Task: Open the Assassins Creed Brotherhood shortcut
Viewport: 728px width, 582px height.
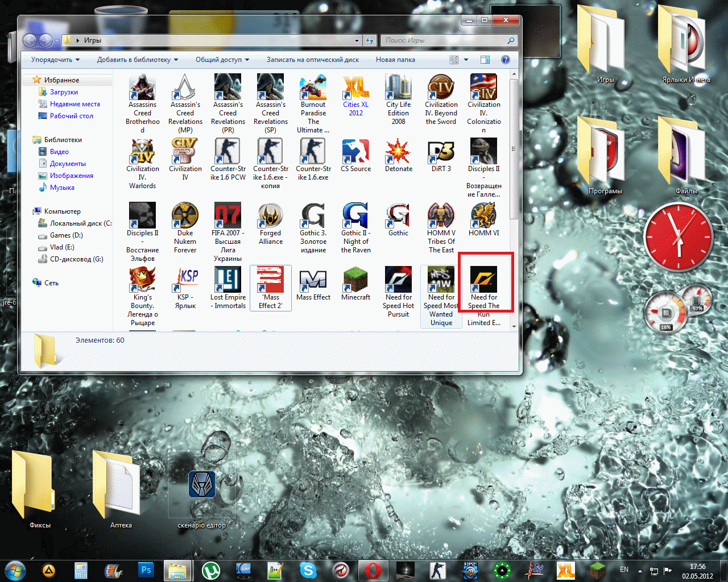Action: [x=142, y=104]
